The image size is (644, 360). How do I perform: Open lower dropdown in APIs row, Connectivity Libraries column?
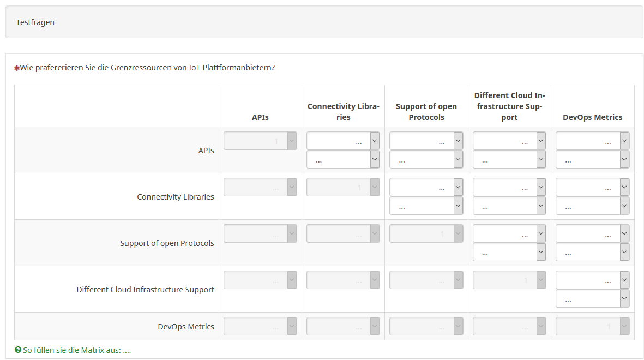point(342,159)
